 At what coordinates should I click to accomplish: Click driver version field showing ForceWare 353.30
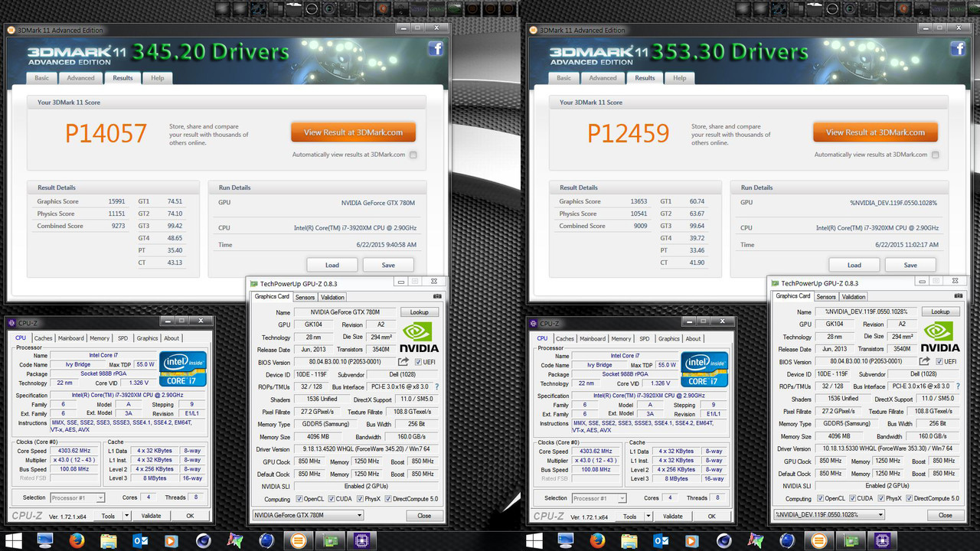point(887,448)
